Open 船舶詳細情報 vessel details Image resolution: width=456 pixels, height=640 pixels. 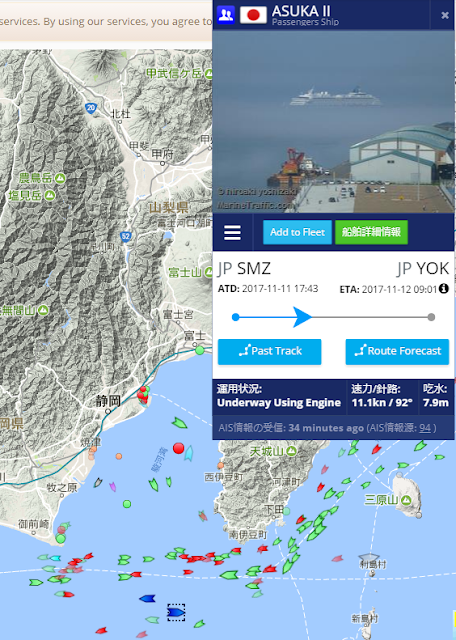(371, 232)
